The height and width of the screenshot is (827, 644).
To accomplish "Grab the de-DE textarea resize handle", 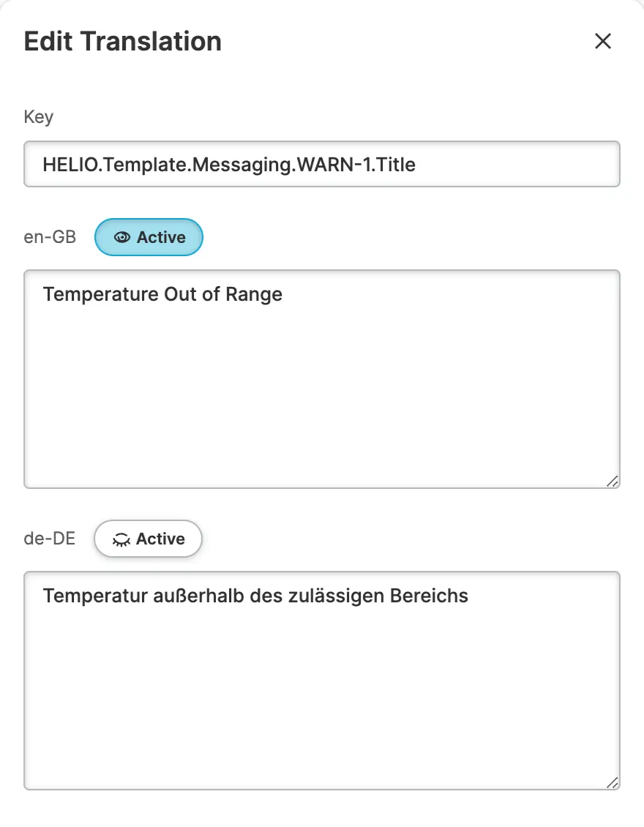I will point(613,782).
